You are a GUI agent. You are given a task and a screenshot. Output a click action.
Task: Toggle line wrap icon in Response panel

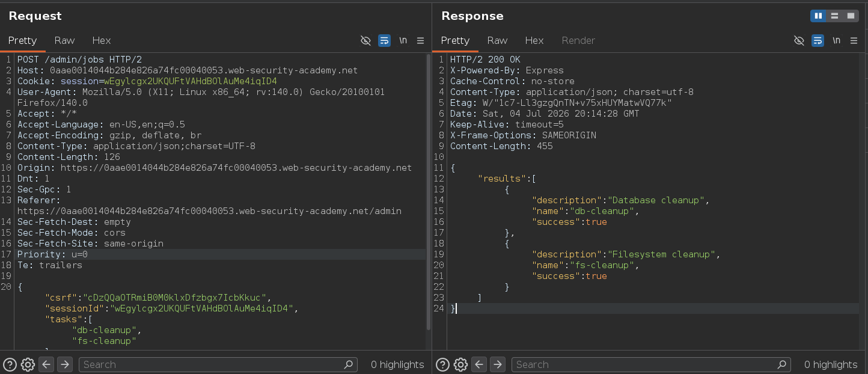818,40
